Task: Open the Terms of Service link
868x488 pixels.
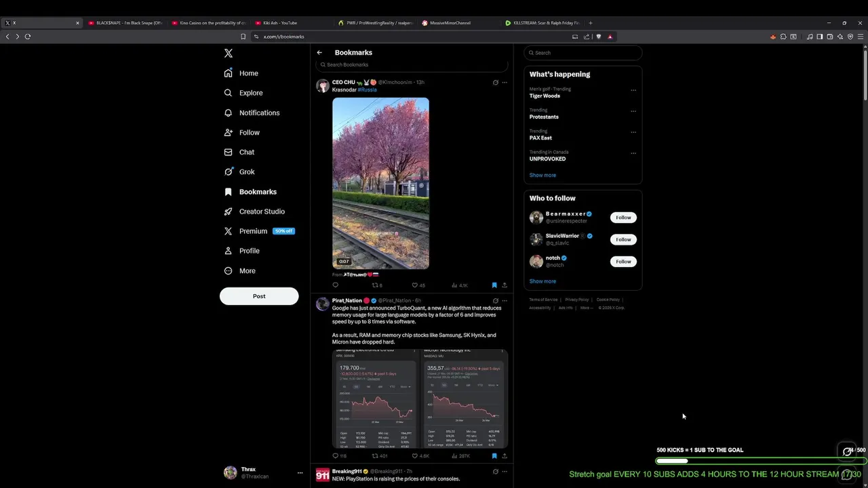Action: click(x=543, y=300)
